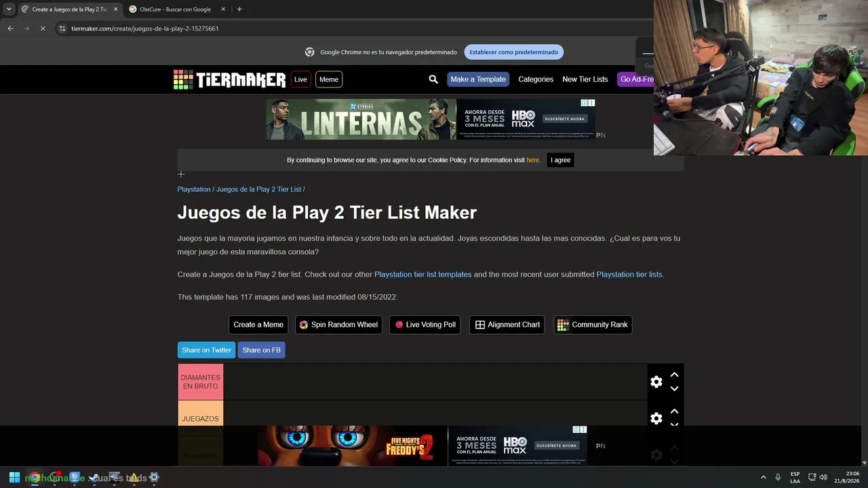Image resolution: width=868 pixels, height=488 pixels.
Task: Move DIAMANTES EN BRUTO row up
Action: 674,375
